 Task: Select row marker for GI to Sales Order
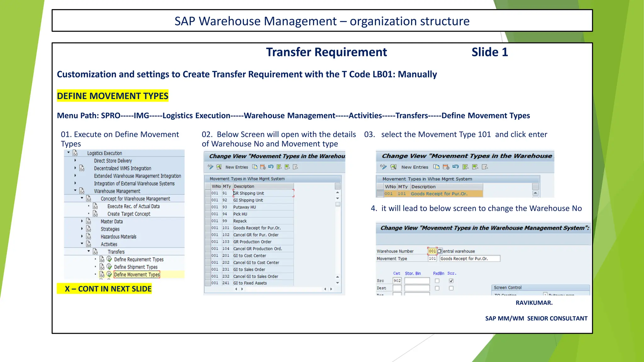click(x=208, y=269)
